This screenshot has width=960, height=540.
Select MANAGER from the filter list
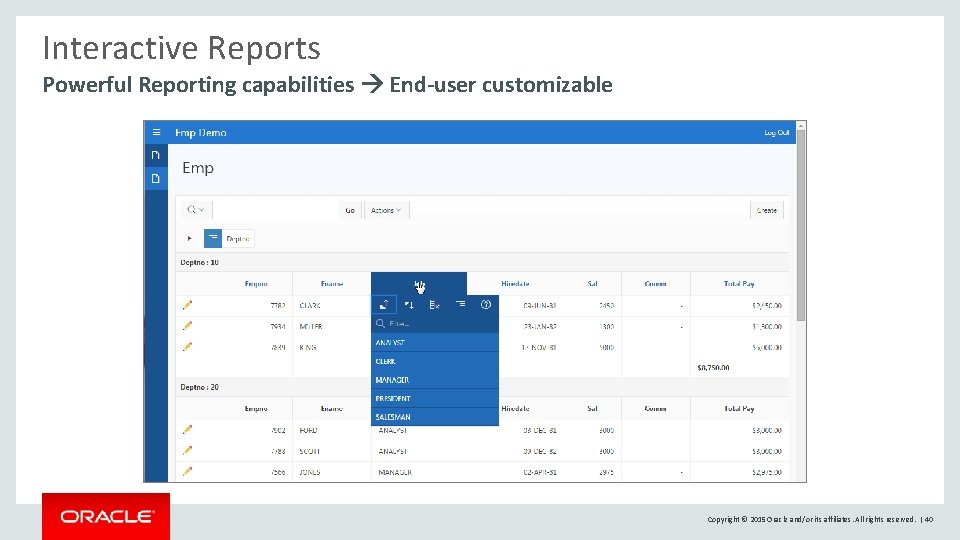coord(392,380)
